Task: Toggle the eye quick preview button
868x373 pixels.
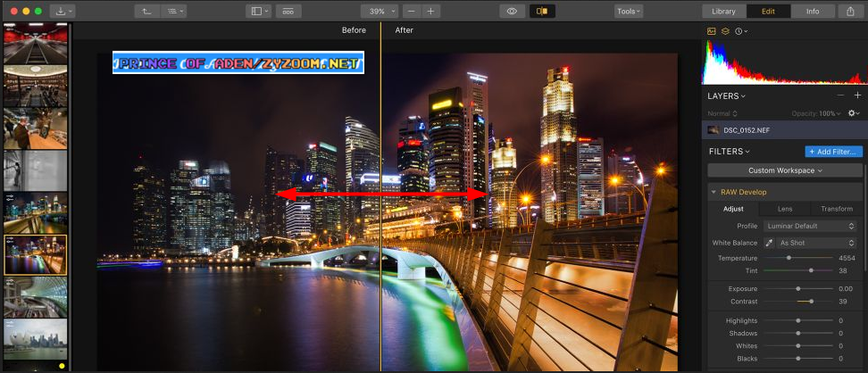Action: tap(512, 11)
